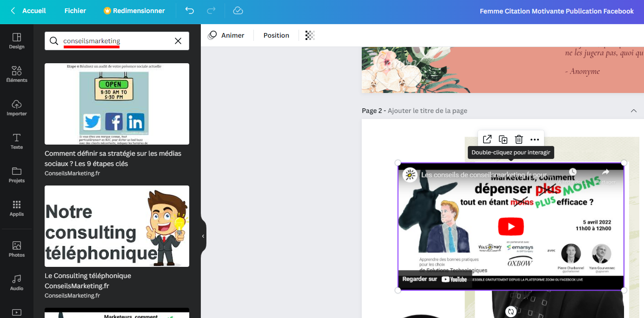The width and height of the screenshot is (644, 318).
Task: Click the title Le Consulting téléphonique
Action: (88, 281)
